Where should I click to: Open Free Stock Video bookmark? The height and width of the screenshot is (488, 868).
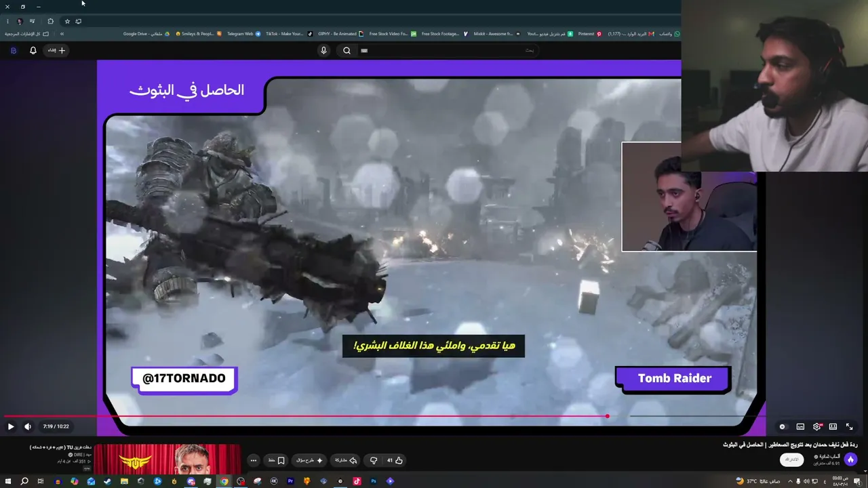(x=393, y=34)
